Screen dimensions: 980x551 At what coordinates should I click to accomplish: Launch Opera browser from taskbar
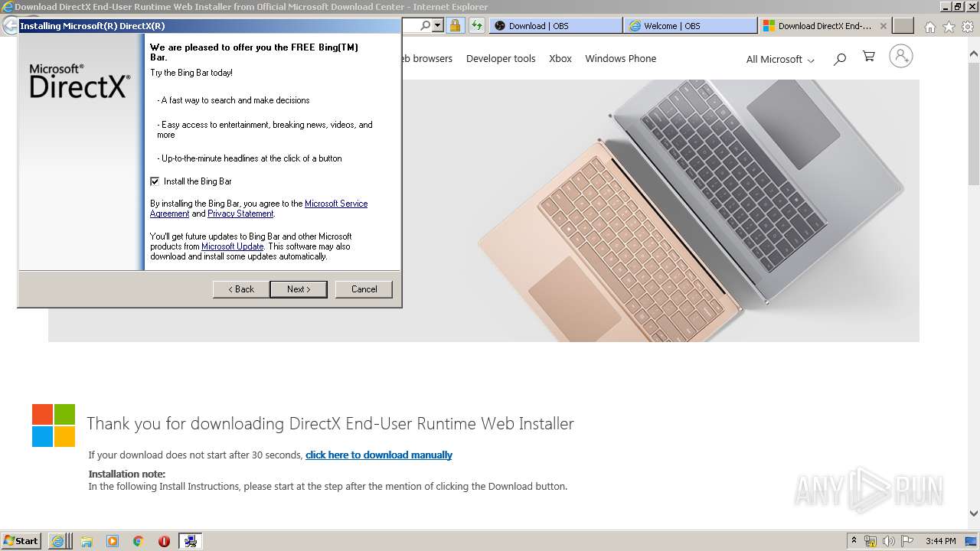point(164,541)
